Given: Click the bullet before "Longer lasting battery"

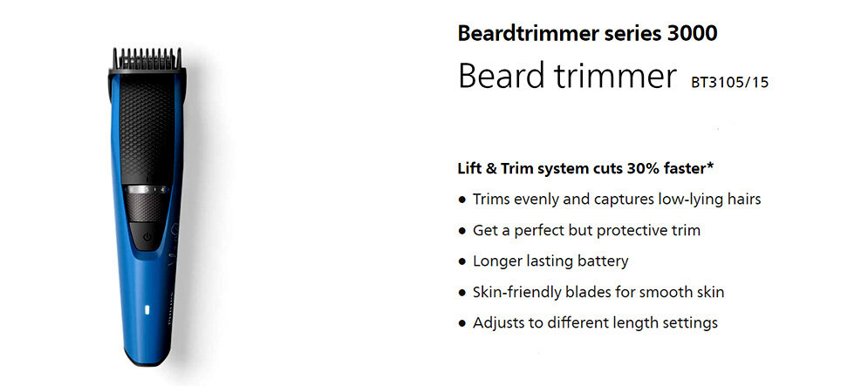Looking at the screenshot, I should pos(462,262).
